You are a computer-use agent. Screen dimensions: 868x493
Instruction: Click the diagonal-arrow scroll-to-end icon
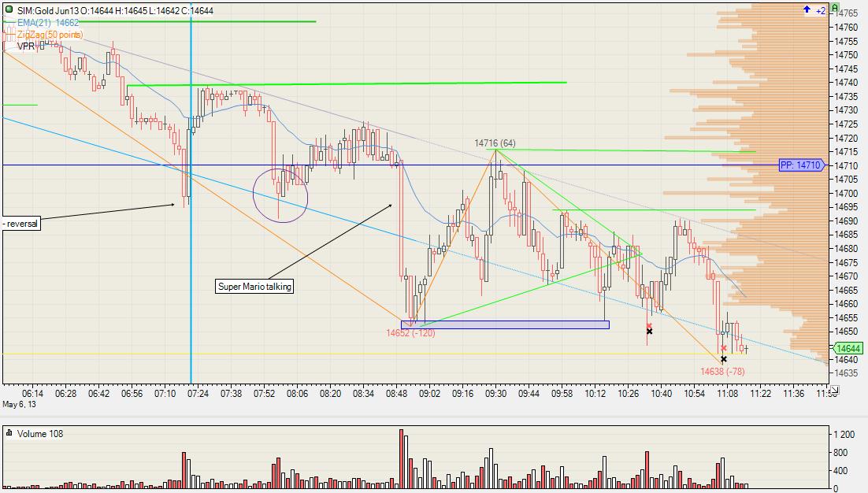click(x=834, y=390)
